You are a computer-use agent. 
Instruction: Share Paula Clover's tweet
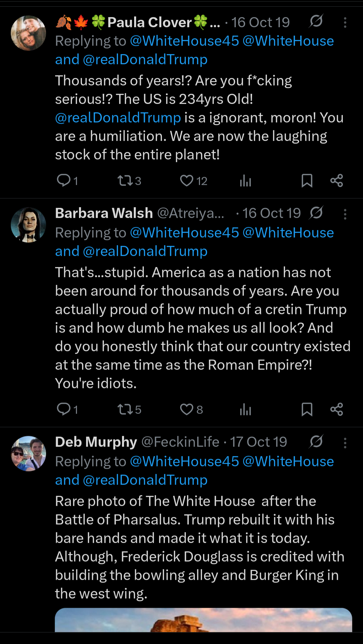[x=336, y=181]
